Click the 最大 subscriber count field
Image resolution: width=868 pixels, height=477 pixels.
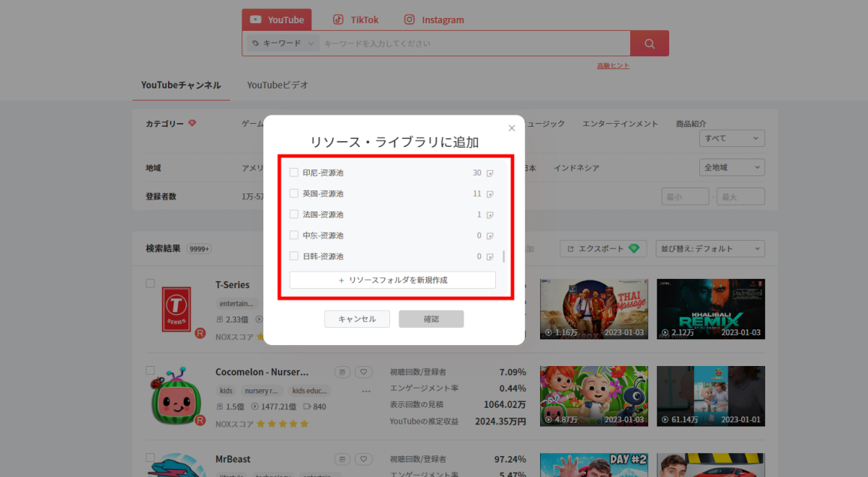click(x=740, y=196)
